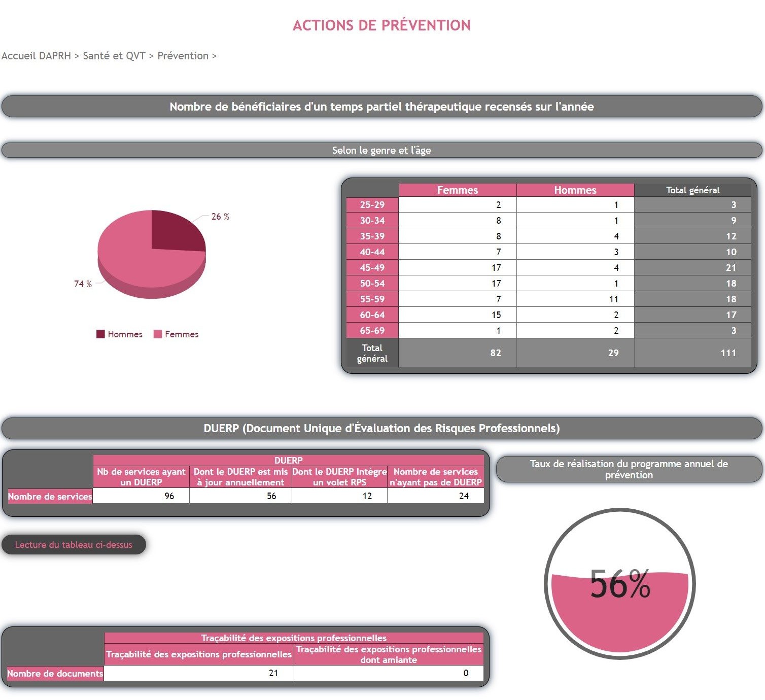Screen dimensions: 765x700
Task: Click the "Nombre de services n'ayant pas de DUERP" header
Action: click(435, 477)
